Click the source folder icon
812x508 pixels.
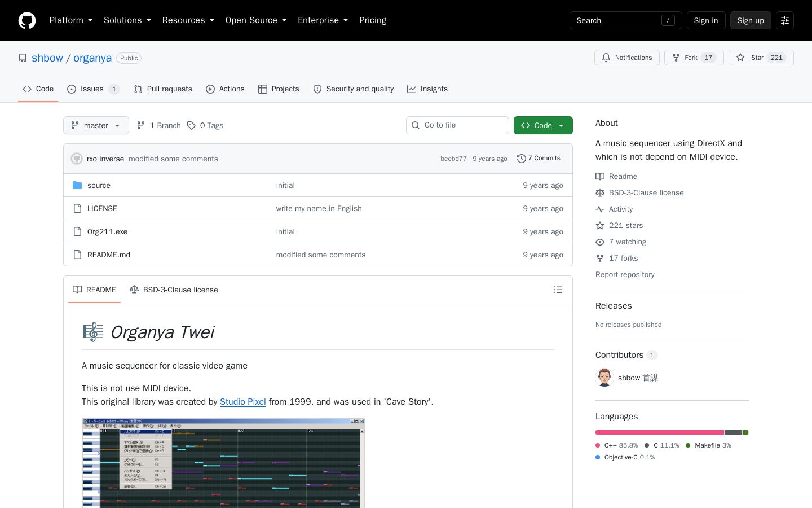(x=77, y=185)
